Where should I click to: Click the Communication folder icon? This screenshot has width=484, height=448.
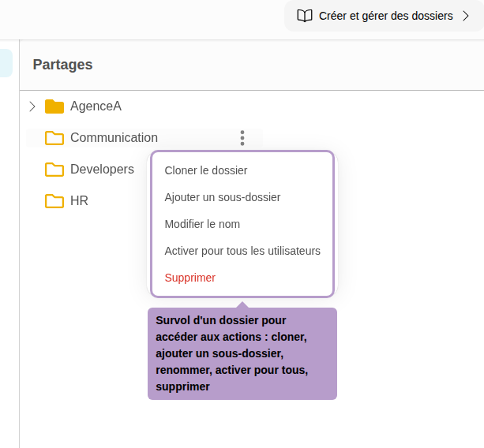click(54, 138)
